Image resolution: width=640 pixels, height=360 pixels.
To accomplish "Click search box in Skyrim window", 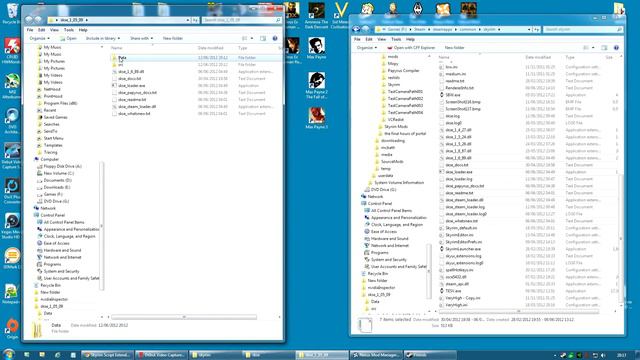I will pyautogui.click(x=583, y=29).
